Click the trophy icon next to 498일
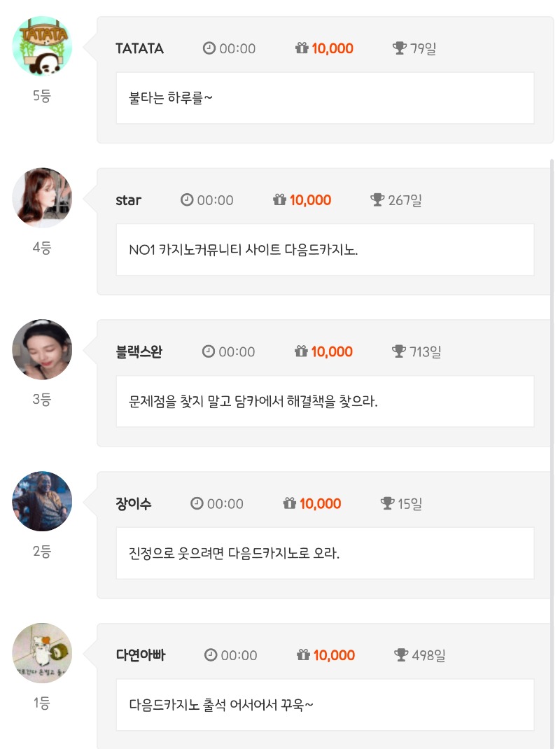This screenshot has width=560, height=749. pyautogui.click(x=401, y=655)
